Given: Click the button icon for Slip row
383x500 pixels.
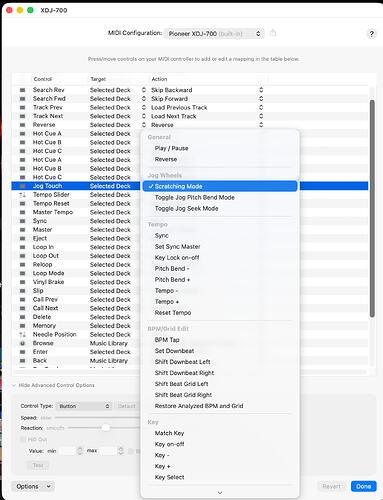Looking at the screenshot, I should pyautogui.click(x=22, y=291).
